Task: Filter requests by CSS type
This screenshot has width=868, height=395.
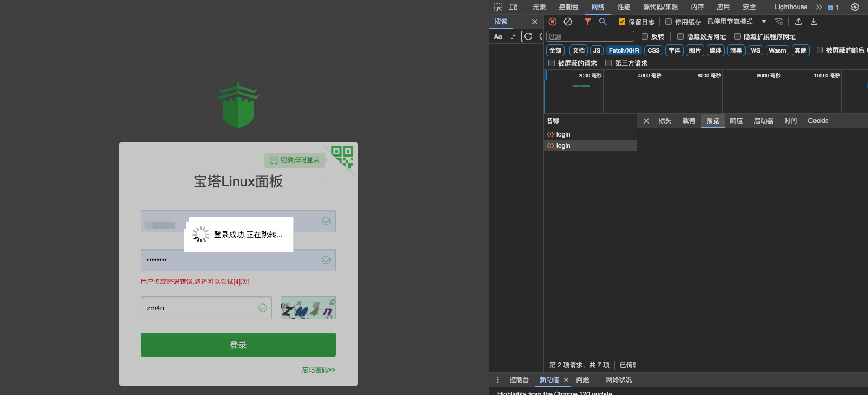Action: pos(653,50)
